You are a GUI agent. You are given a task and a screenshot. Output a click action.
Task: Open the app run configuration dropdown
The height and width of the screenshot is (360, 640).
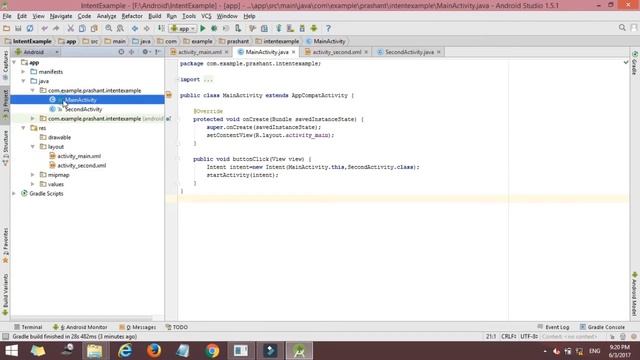[183, 29]
